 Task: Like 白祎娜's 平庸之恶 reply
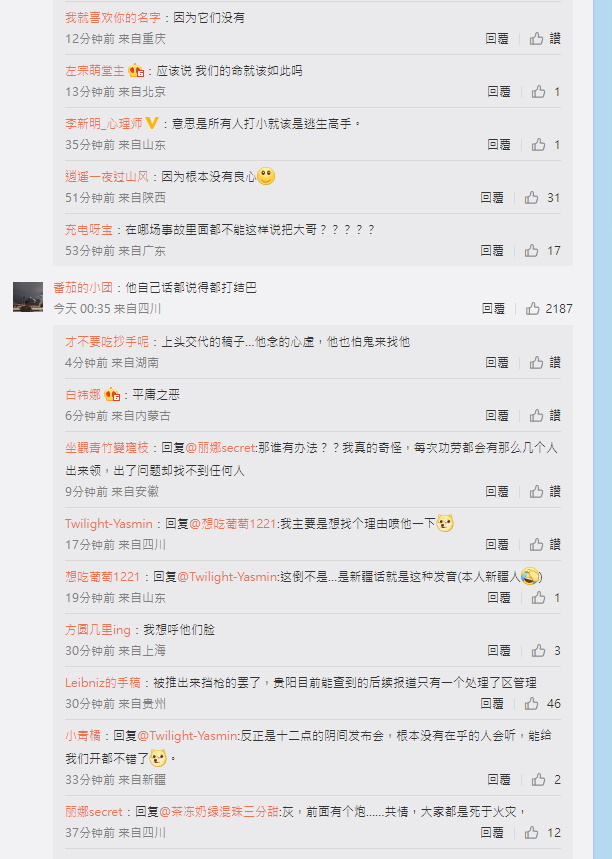click(x=545, y=416)
